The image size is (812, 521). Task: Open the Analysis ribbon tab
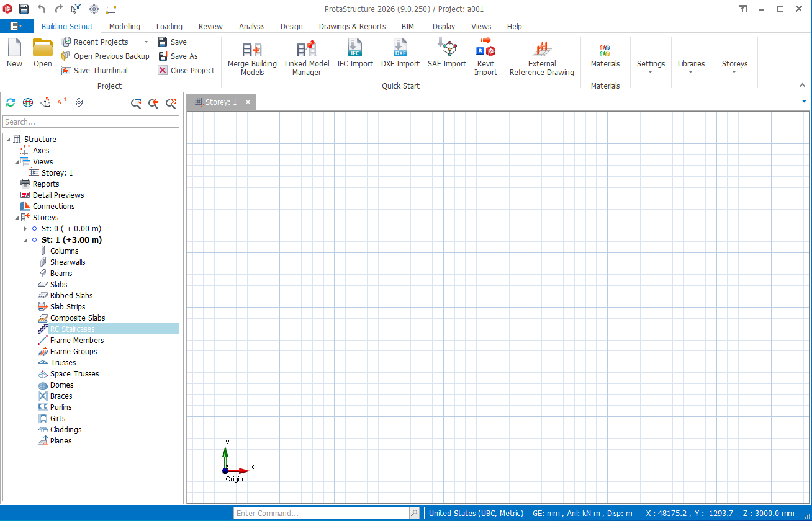point(251,27)
